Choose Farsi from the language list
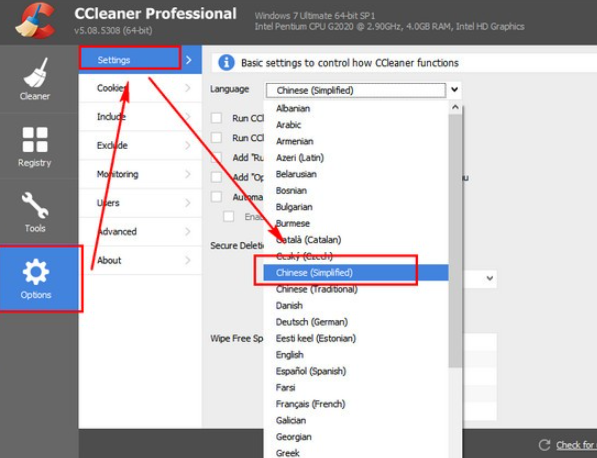Image resolution: width=597 pixels, height=458 pixels. (x=356, y=388)
